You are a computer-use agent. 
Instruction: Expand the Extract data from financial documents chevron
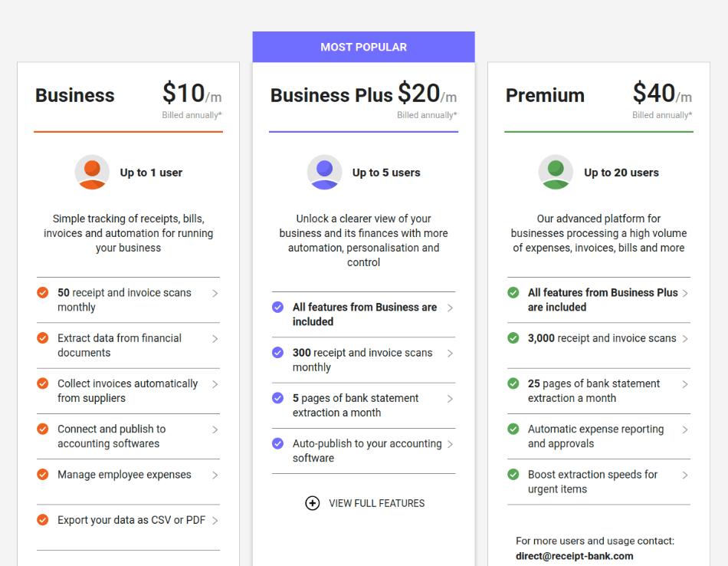click(x=215, y=339)
